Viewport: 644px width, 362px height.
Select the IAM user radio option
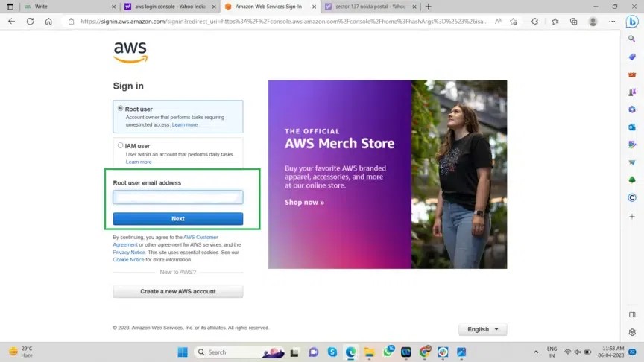coord(121,146)
